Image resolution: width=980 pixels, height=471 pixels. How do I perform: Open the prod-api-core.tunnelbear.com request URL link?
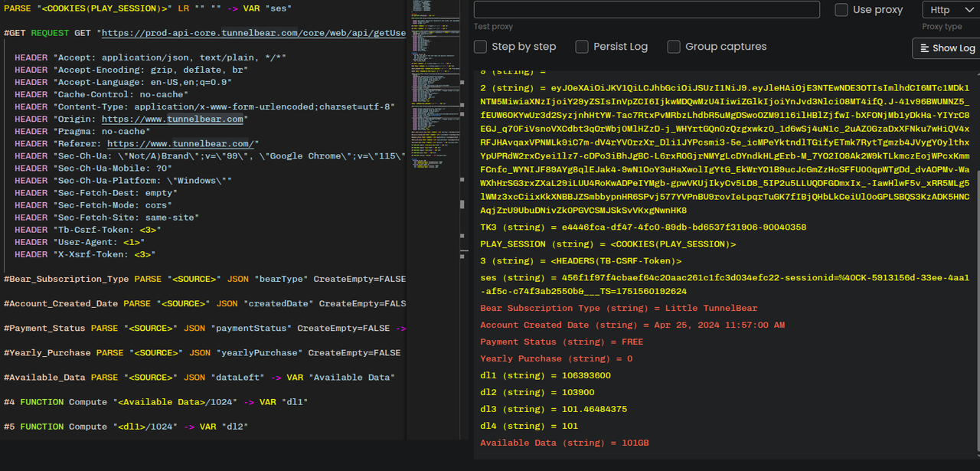click(x=253, y=33)
